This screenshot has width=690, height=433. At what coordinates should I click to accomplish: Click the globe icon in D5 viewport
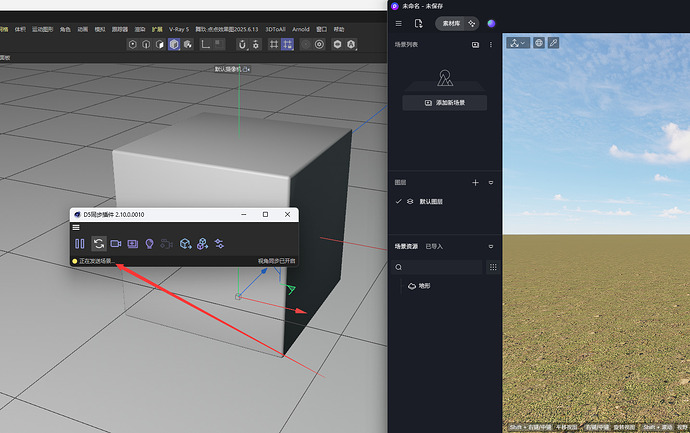tap(539, 43)
